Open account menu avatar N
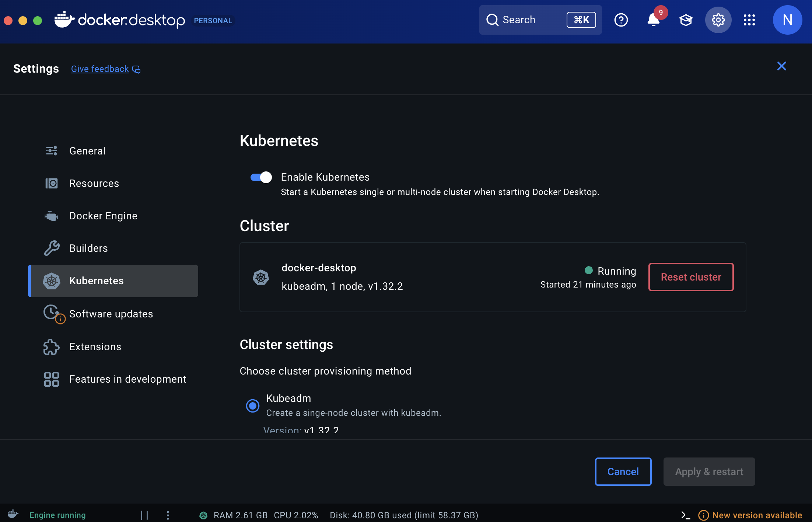This screenshot has width=812, height=522. coord(787,20)
